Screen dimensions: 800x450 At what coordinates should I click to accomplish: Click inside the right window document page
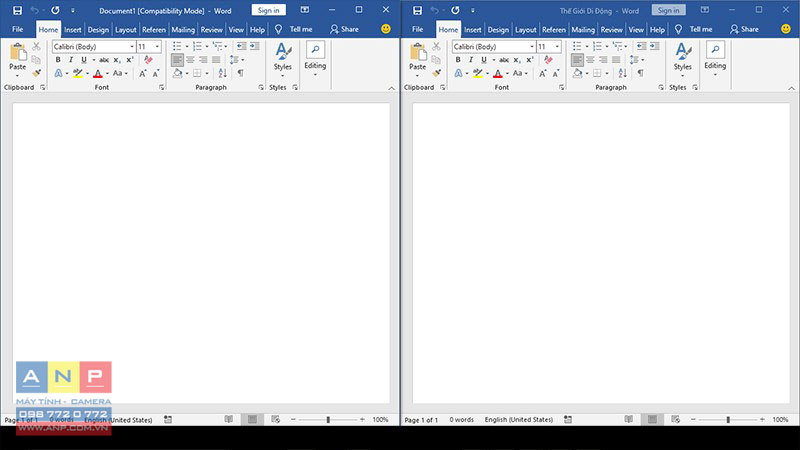(601, 253)
